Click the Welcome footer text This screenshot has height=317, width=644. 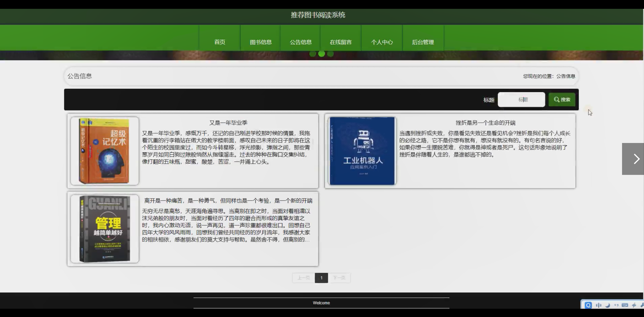[x=321, y=303]
